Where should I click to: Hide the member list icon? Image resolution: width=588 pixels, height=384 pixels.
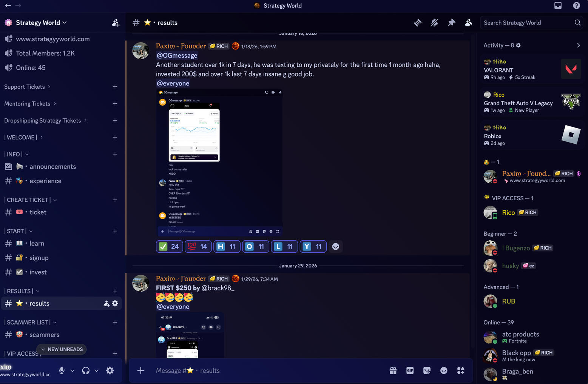(x=468, y=23)
